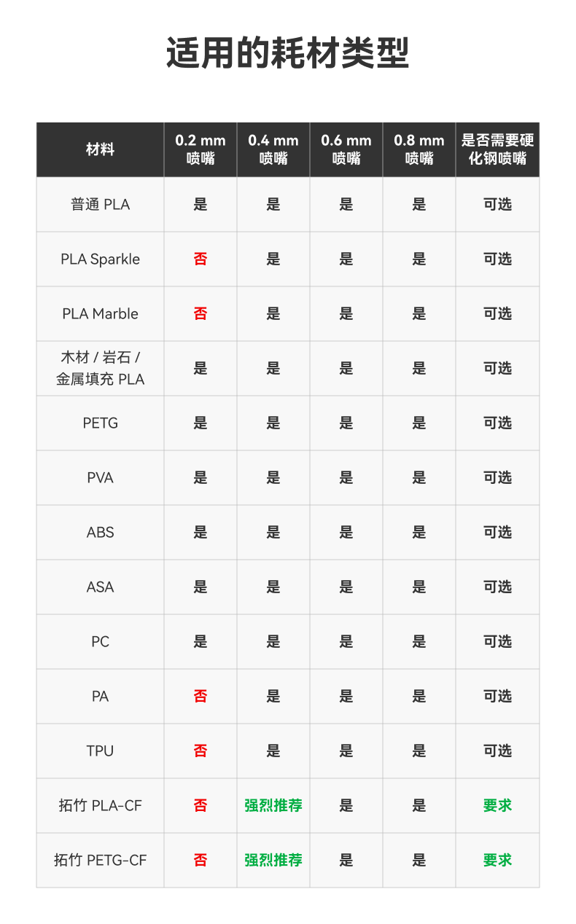Image resolution: width=576 pixels, height=924 pixels.
Task: Click 可选 in the PC row
Action: click(x=497, y=642)
